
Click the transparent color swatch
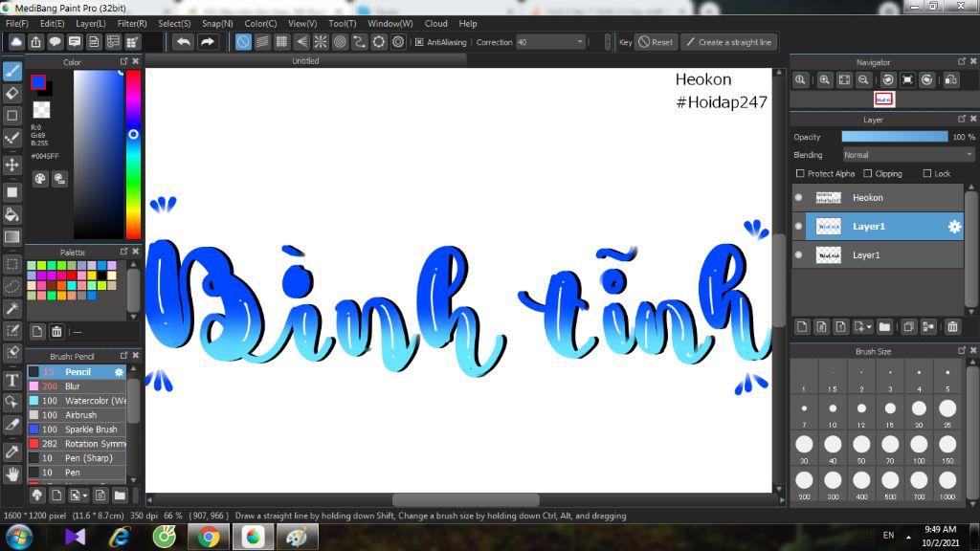tap(41, 109)
